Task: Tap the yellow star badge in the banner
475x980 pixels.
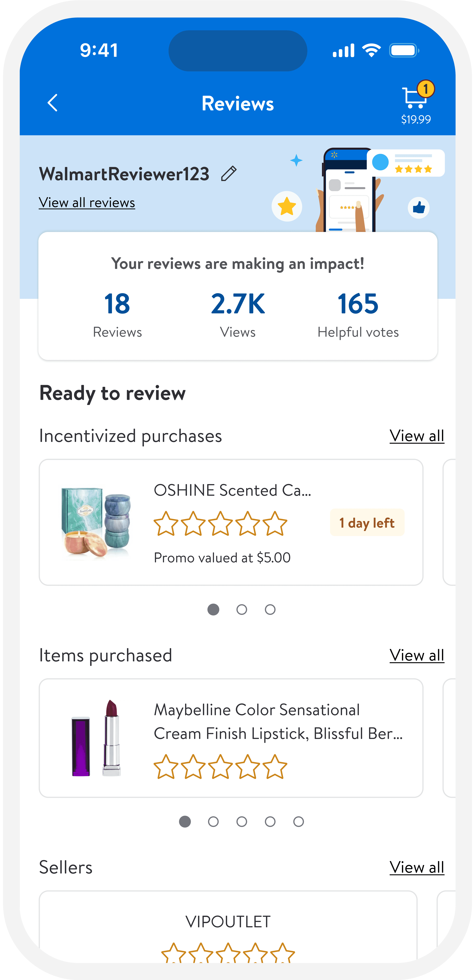Action: coord(287,207)
